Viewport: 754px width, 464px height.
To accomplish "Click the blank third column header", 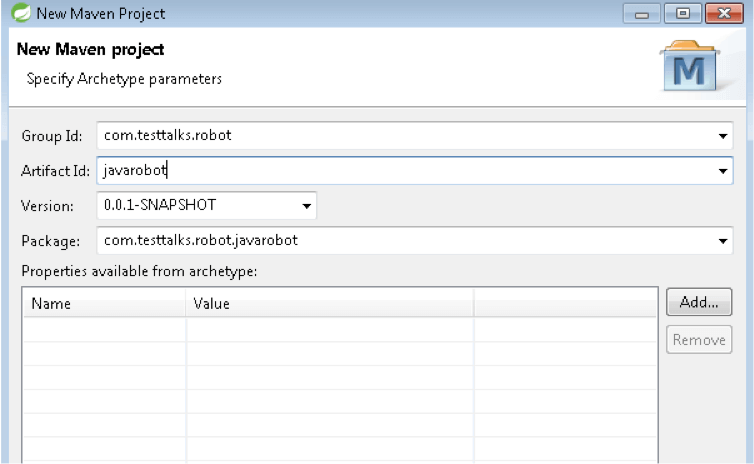I will click(x=564, y=303).
